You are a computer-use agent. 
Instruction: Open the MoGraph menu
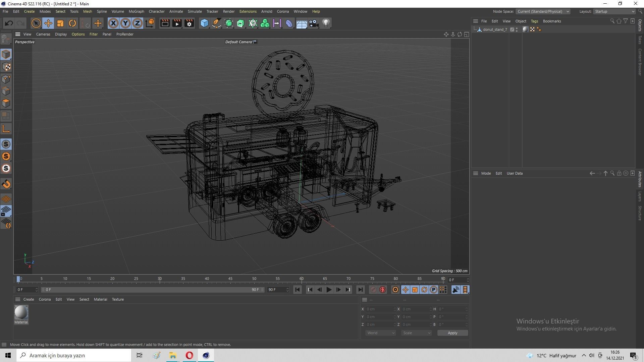136,11
